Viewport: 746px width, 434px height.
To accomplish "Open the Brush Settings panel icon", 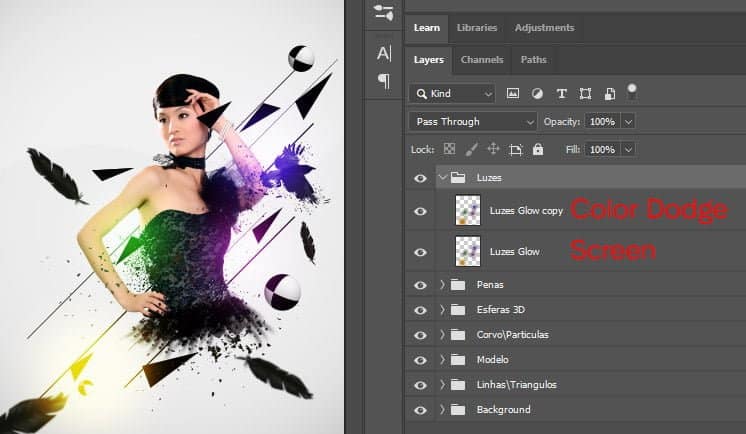I will 383,13.
